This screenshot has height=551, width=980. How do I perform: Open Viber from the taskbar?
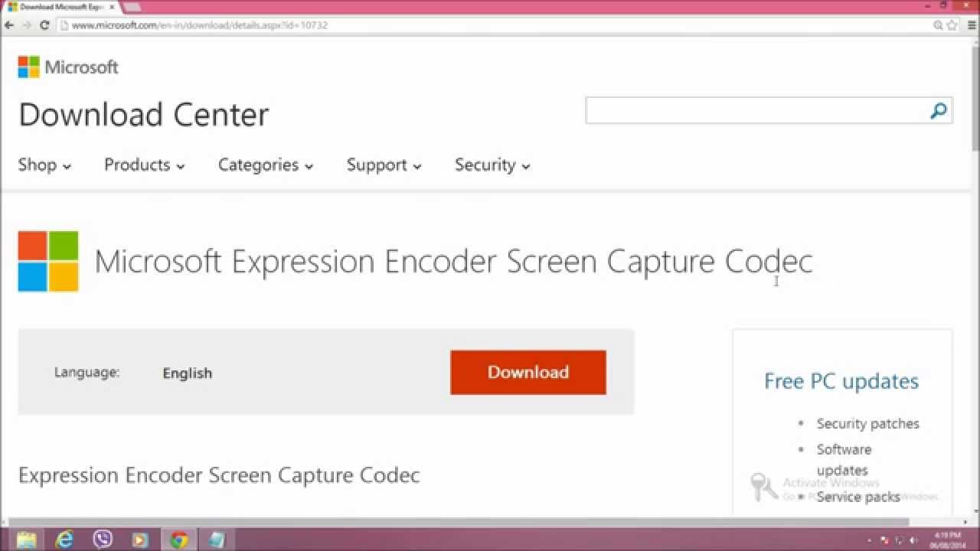[103, 540]
